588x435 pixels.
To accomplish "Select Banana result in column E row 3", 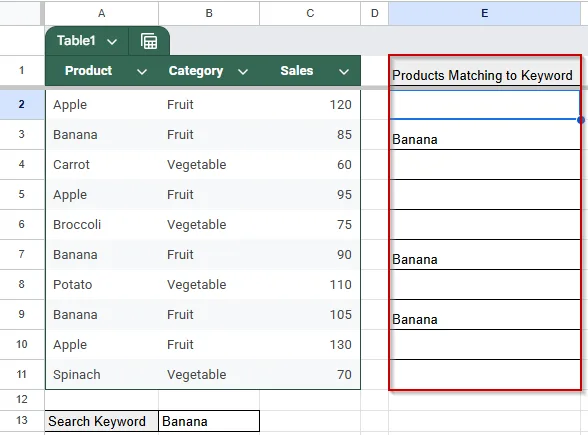I will (x=484, y=135).
